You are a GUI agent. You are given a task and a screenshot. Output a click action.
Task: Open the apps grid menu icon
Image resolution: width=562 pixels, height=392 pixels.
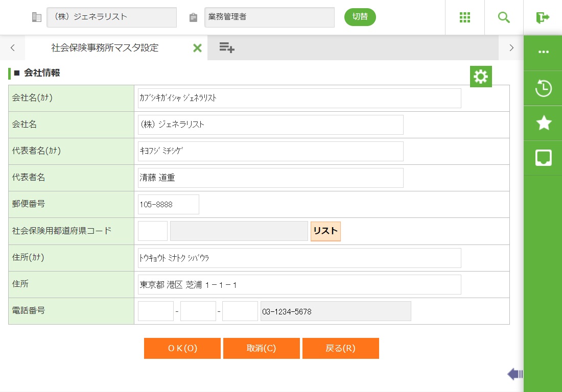coord(465,17)
